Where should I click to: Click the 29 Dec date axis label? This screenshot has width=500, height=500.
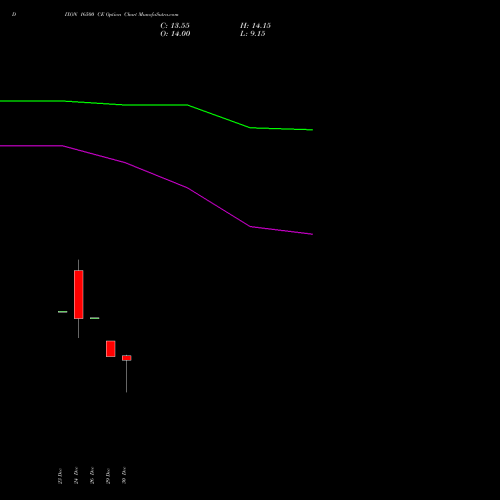[x=108, y=476]
